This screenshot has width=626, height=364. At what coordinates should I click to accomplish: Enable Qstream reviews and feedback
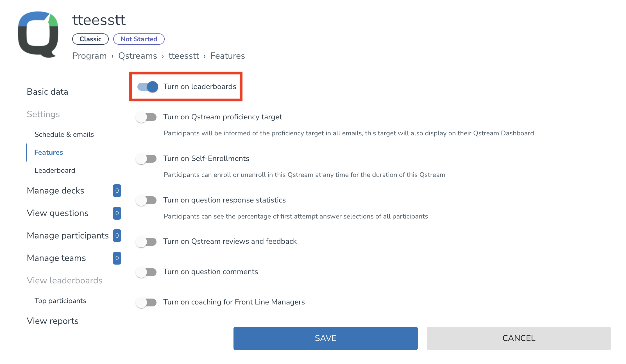(x=146, y=242)
